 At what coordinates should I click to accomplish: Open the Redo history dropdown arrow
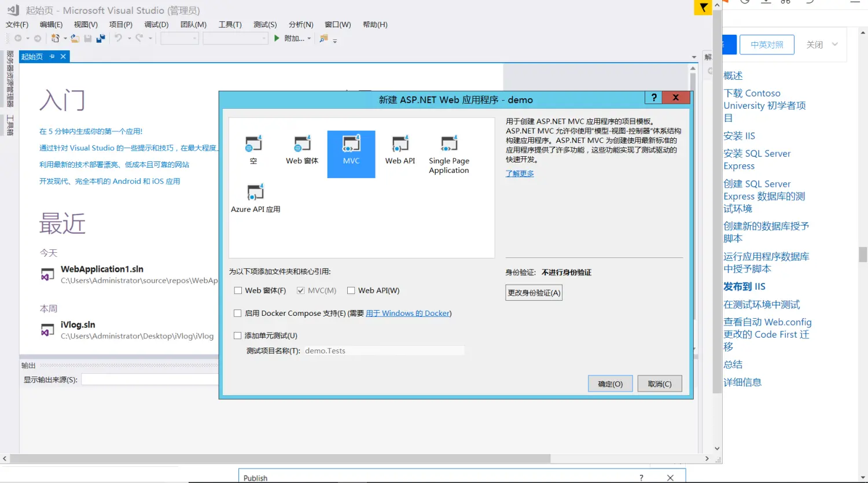point(150,39)
